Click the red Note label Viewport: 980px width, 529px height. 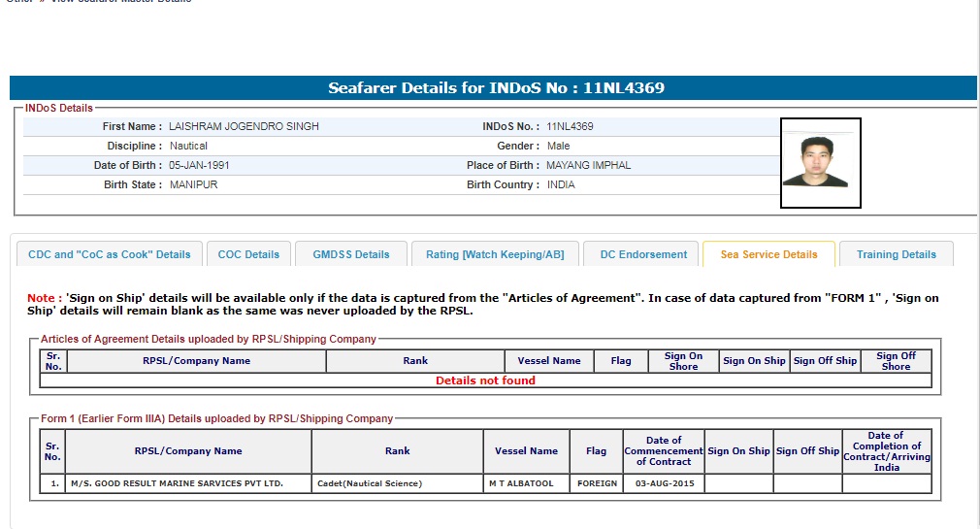click(x=45, y=298)
